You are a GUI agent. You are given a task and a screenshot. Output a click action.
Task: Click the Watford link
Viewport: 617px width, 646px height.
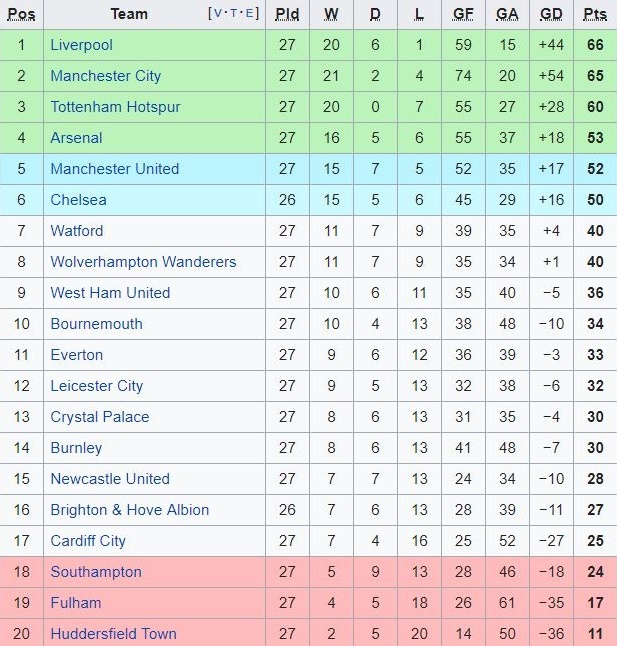[x=76, y=231]
